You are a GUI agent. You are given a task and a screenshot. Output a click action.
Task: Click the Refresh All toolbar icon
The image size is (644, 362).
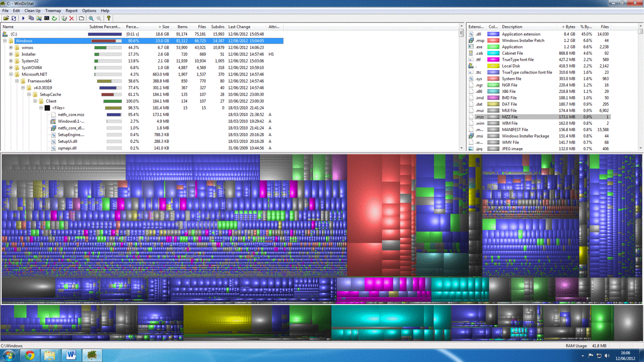(14, 18)
